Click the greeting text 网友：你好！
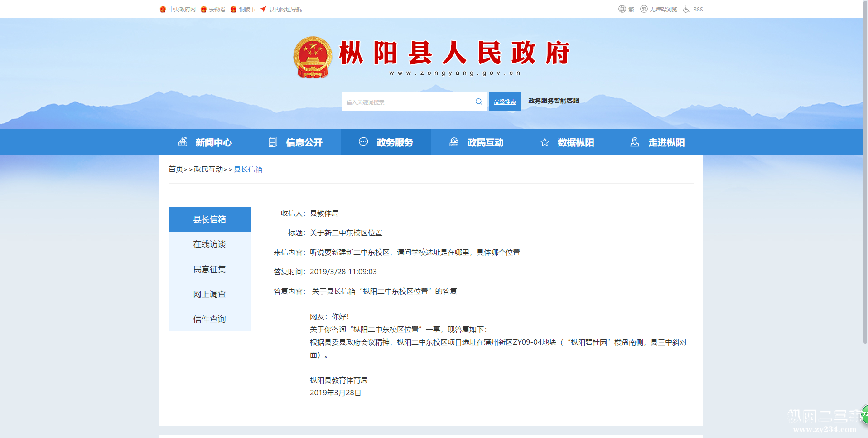This screenshot has width=868, height=438. (x=331, y=316)
